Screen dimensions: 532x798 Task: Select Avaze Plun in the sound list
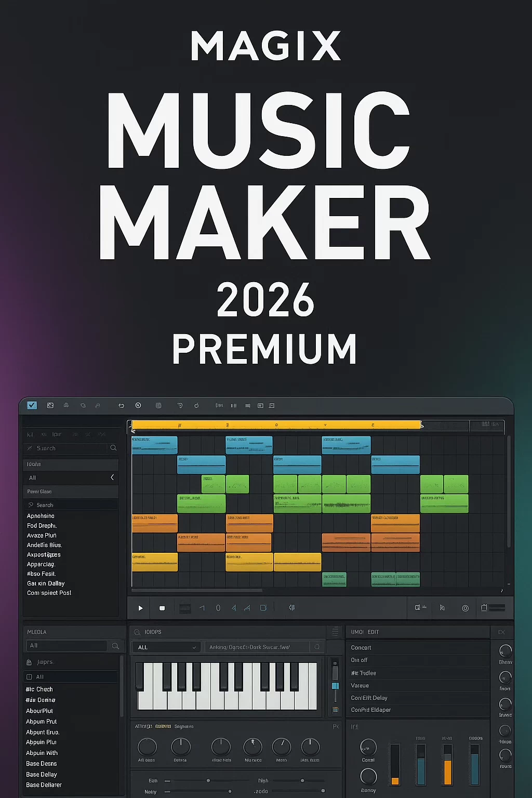click(x=42, y=535)
